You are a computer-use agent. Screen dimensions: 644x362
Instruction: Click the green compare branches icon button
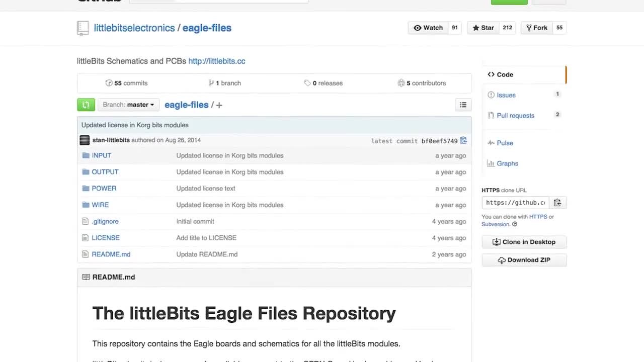point(86,105)
